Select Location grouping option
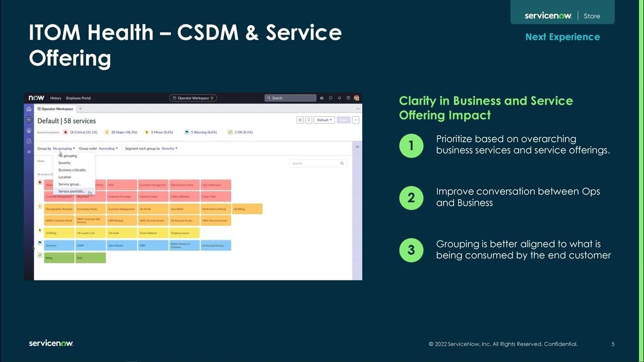The height and width of the screenshot is (362, 644). (65, 177)
